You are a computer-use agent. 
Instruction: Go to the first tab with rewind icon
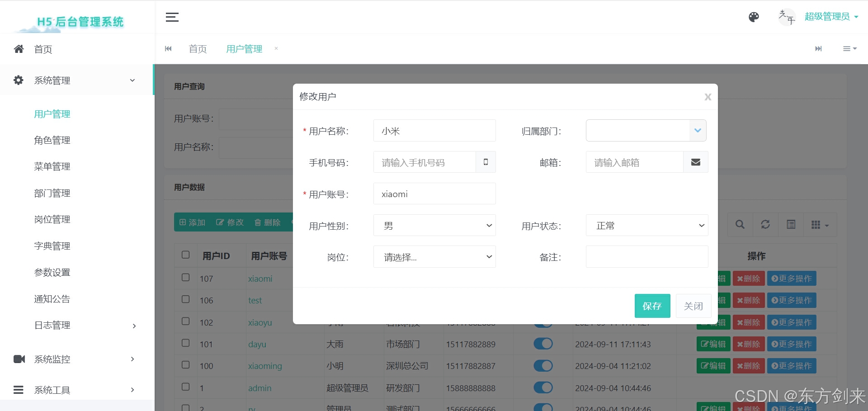click(x=168, y=49)
